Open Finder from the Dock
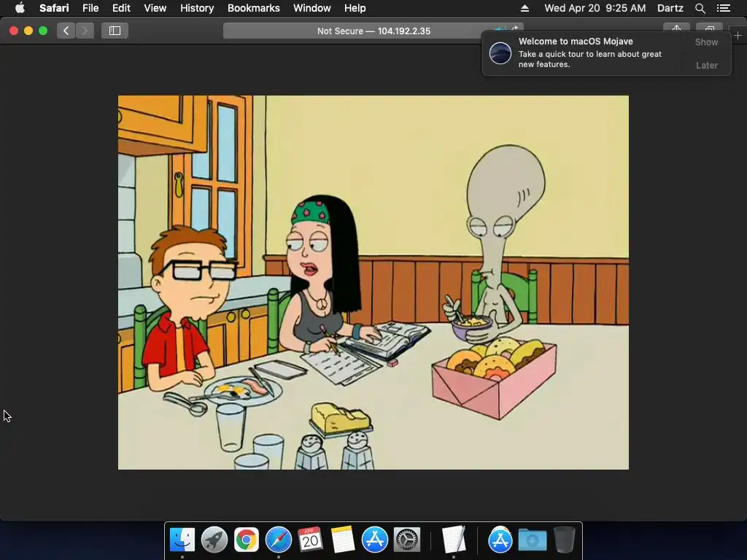 tap(182, 540)
